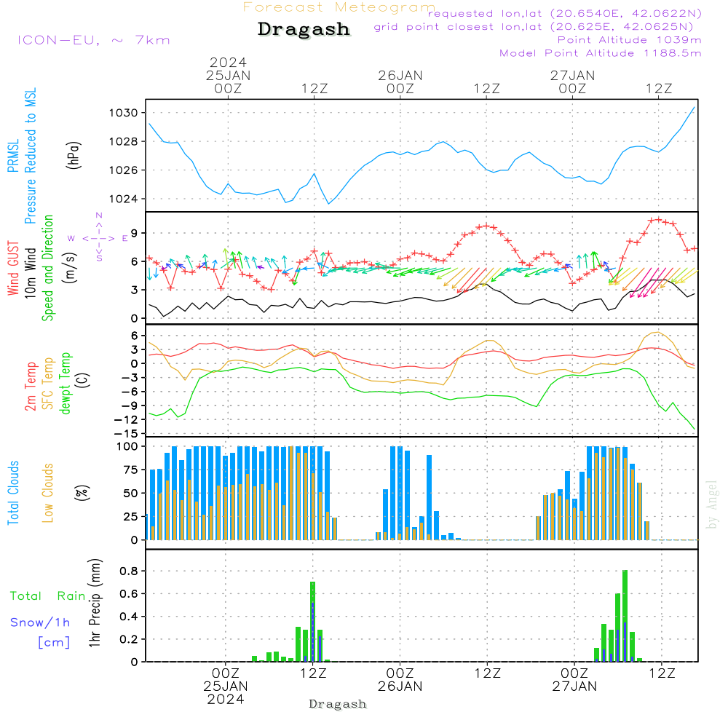Screen dimensions: 728x728
Task: Click the '(%)' cloud unit label
Action: 82,493
